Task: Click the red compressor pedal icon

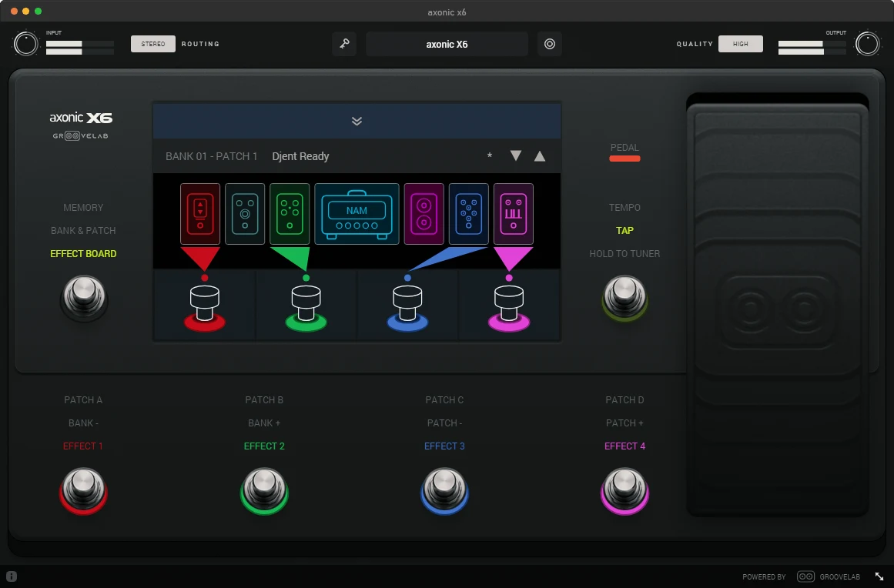Action: pos(200,214)
